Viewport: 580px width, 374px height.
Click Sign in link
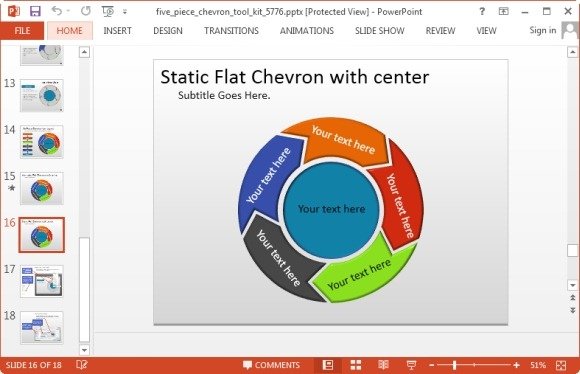pyautogui.click(x=543, y=30)
